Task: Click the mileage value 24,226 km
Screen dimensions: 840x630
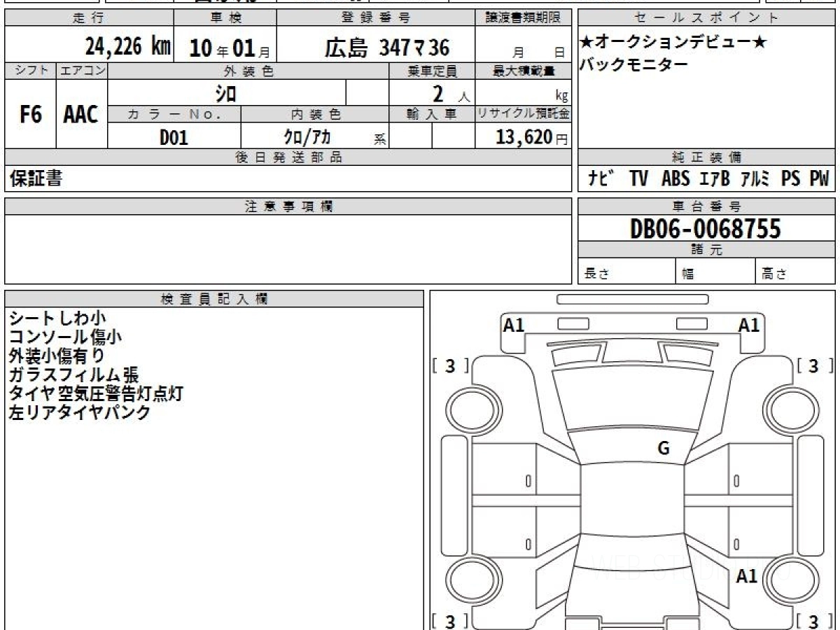Action: coord(128,47)
